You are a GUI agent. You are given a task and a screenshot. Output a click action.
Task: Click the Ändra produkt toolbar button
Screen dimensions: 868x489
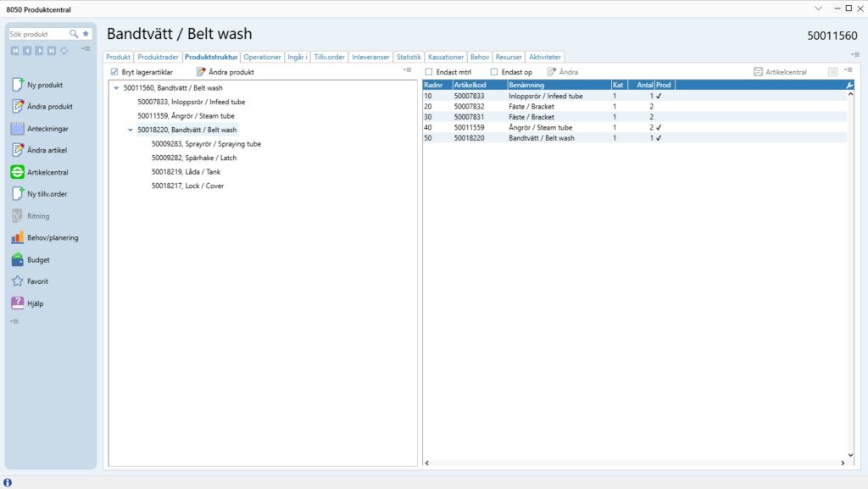click(225, 72)
